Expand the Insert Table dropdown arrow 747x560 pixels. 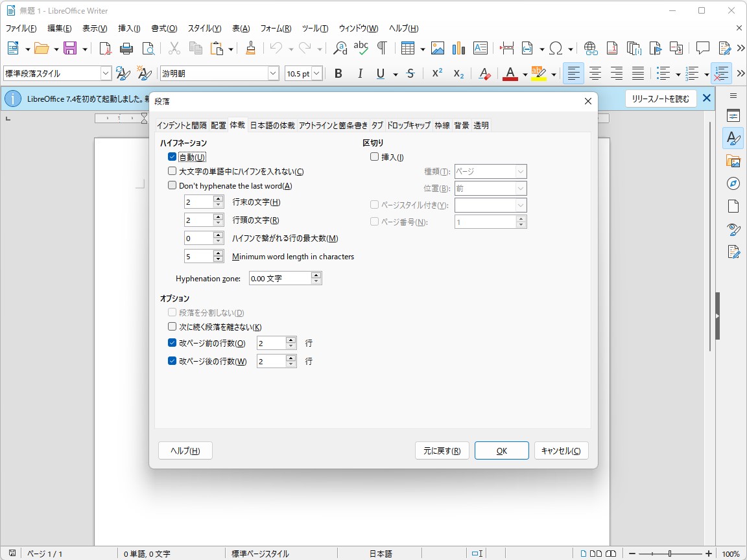click(x=422, y=49)
